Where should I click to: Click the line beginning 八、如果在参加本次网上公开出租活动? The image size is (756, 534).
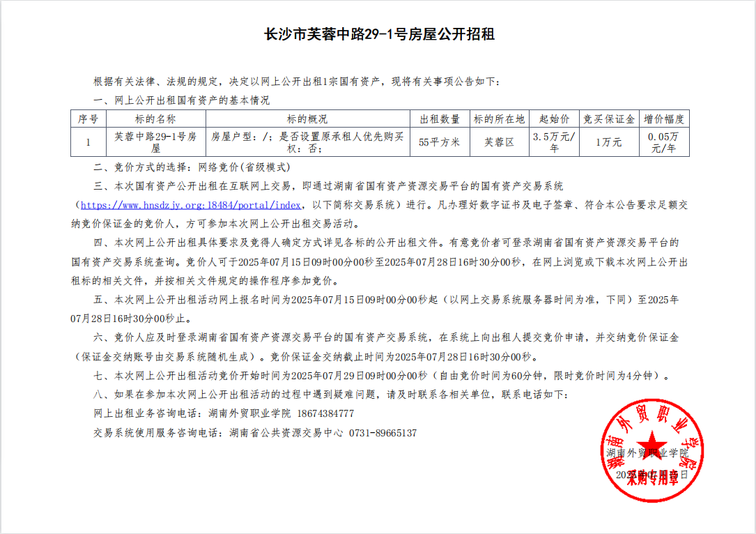[x=331, y=394]
